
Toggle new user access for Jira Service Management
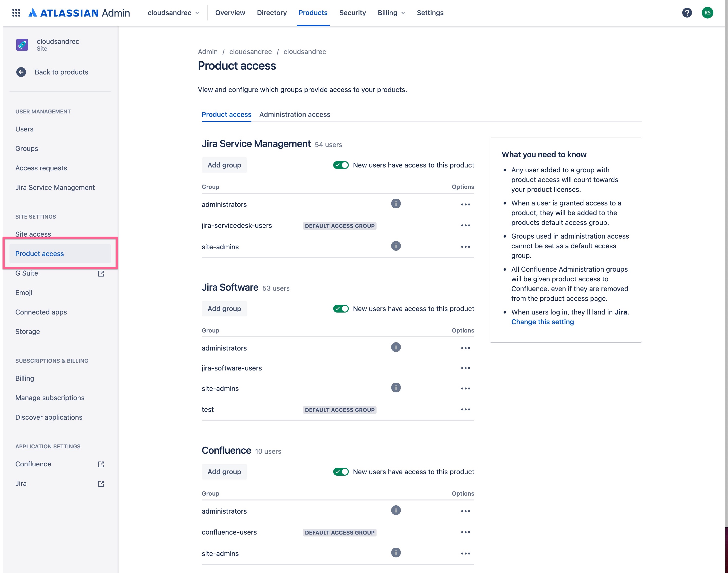(341, 165)
